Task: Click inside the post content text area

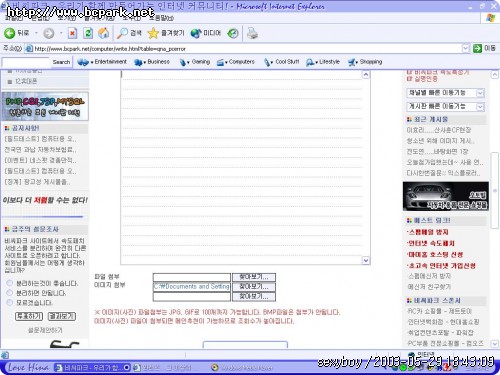Action: (x=242, y=168)
